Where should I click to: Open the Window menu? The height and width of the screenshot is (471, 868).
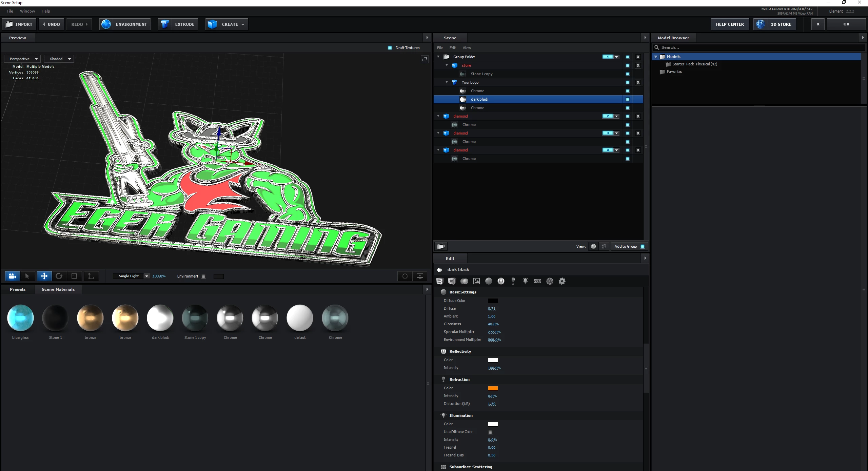pyautogui.click(x=27, y=11)
